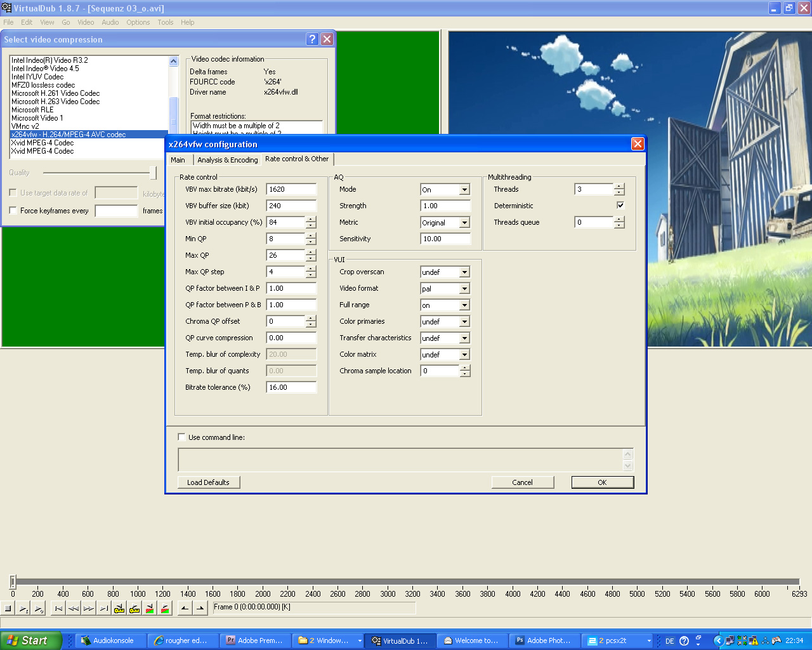Switch to Adobe Premiere in the taskbar

click(257, 640)
